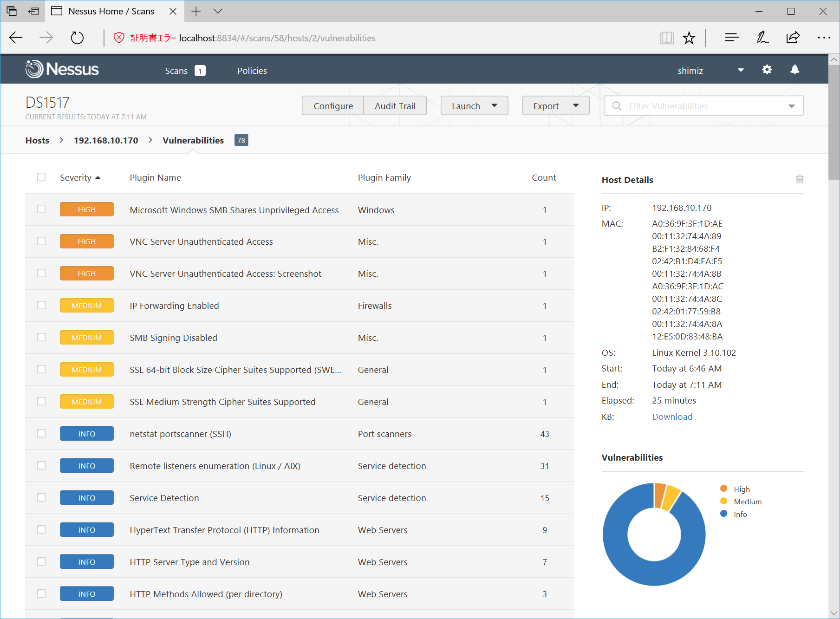The height and width of the screenshot is (619, 840).
Task: Click the search magnifier in filter box
Action: 617,106
